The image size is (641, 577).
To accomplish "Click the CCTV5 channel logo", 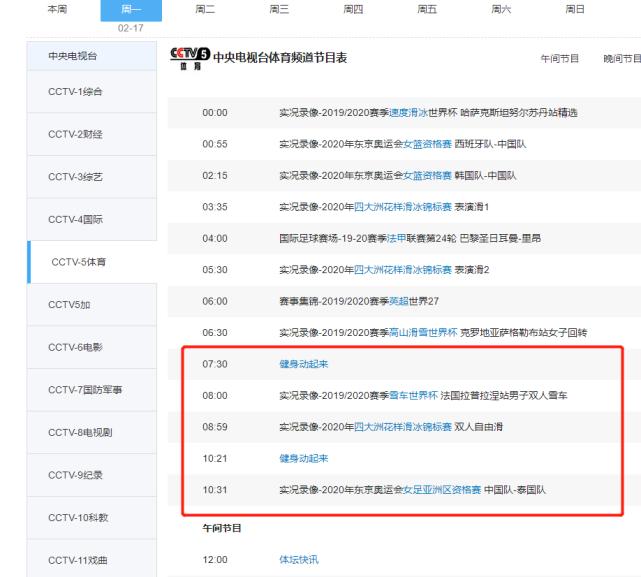I will tap(190, 58).
